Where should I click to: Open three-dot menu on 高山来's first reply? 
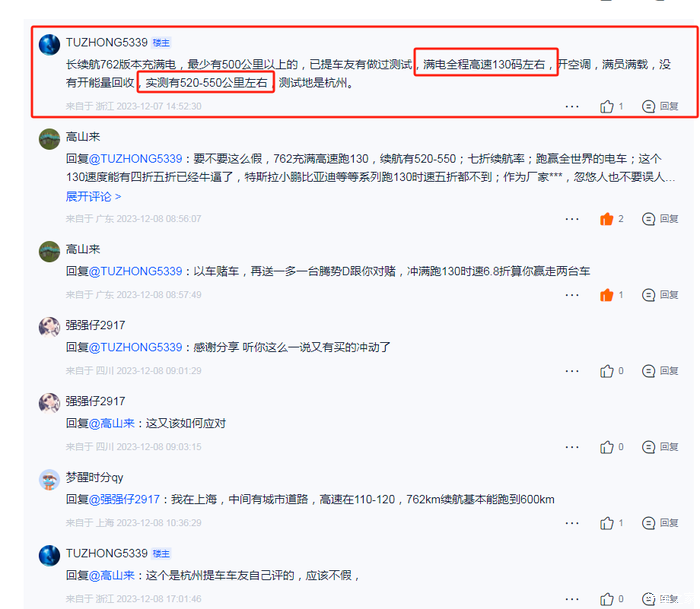pos(572,219)
